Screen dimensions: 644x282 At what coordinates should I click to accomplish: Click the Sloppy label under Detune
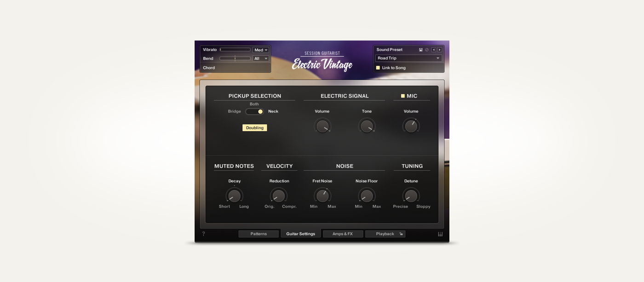424,207
